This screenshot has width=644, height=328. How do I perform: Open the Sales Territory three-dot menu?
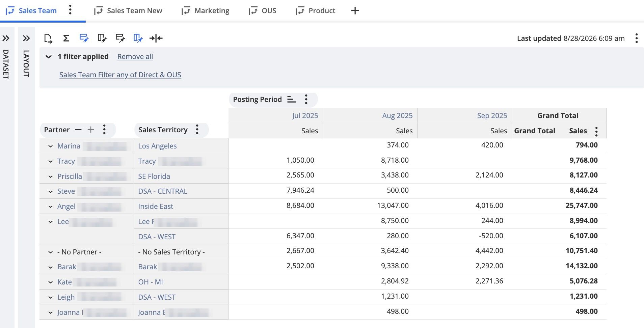pyautogui.click(x=197, y=130)
